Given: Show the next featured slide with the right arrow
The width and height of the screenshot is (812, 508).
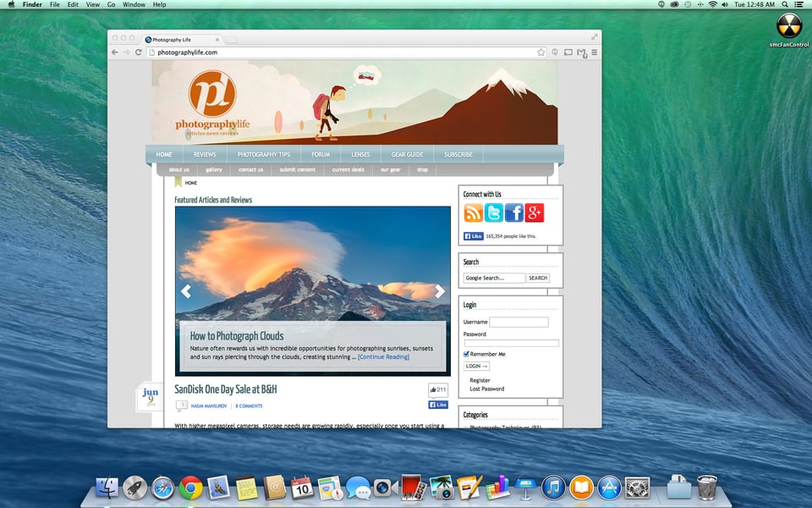Looking at the screenshot, I should click(x=440, y=291).
